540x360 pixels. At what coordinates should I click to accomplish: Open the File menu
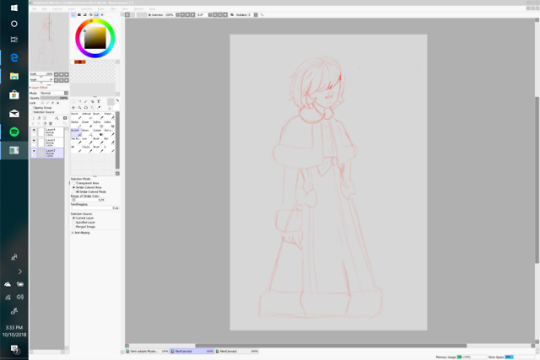click(x=34, y=9)
